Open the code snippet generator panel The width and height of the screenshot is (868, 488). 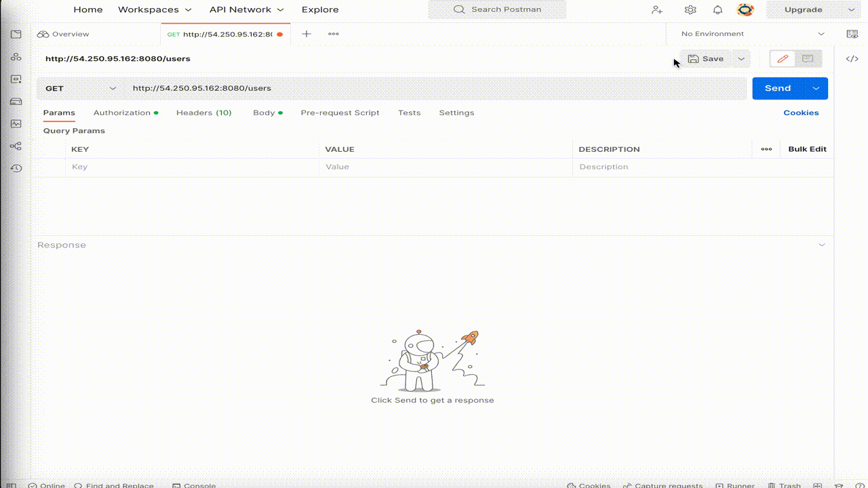pyautogui.click(x=852, y=59)
